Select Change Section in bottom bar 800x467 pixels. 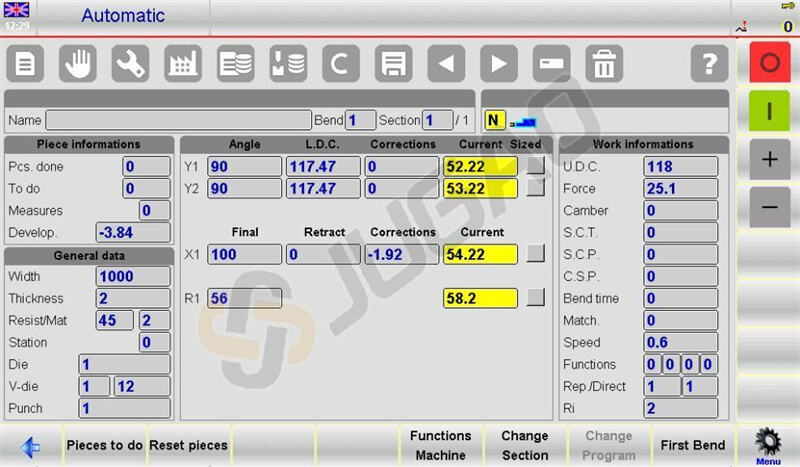pos(524,445)
